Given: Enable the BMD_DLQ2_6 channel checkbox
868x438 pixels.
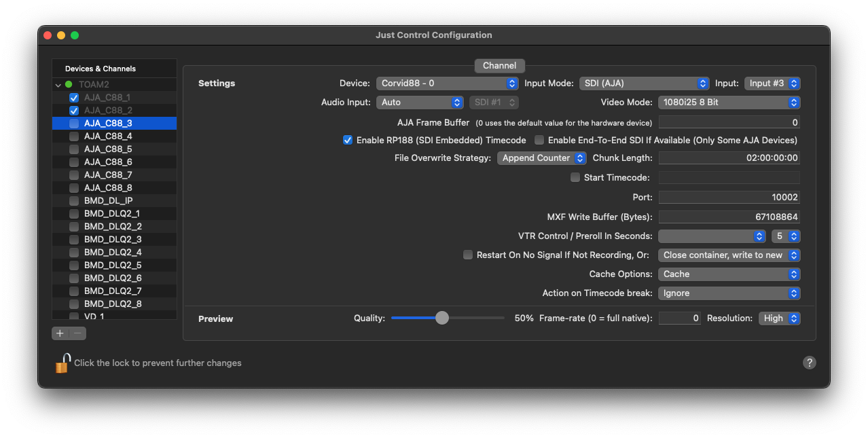Looking at the screenshot, I should click(74, 278).
